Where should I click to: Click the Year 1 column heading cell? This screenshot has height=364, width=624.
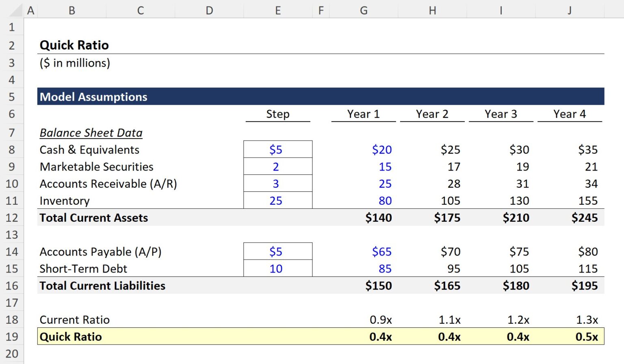[x=363, y=114]
